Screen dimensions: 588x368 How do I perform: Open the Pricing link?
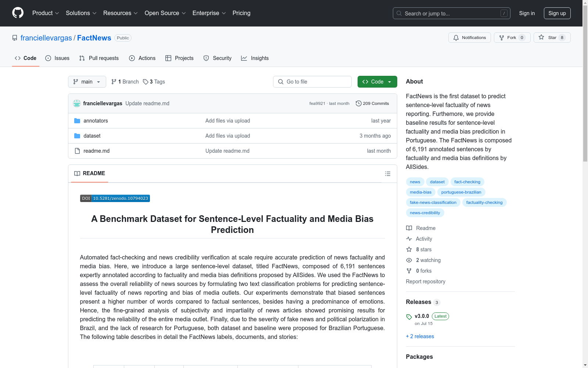241,13
